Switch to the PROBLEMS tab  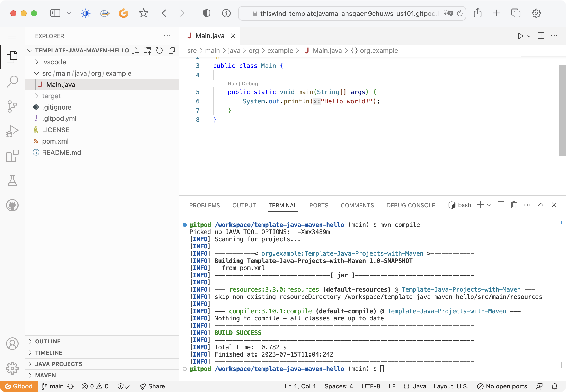205,205
